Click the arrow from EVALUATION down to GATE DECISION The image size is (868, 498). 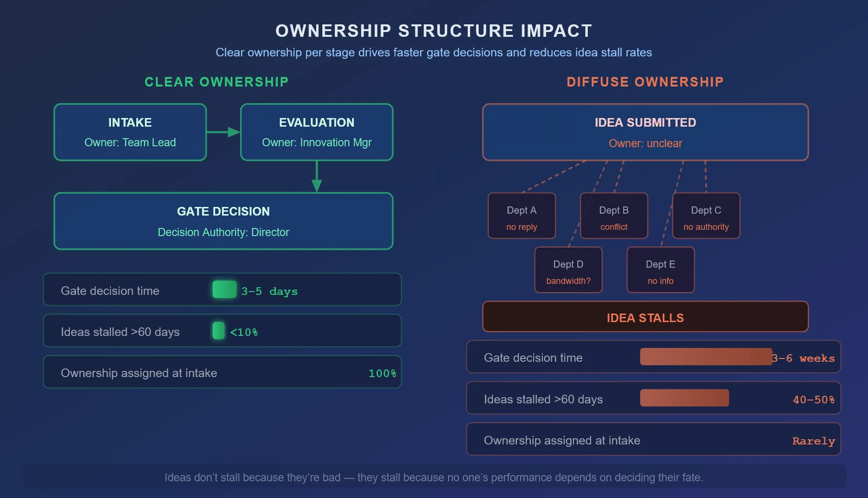(x=317, y=176)
